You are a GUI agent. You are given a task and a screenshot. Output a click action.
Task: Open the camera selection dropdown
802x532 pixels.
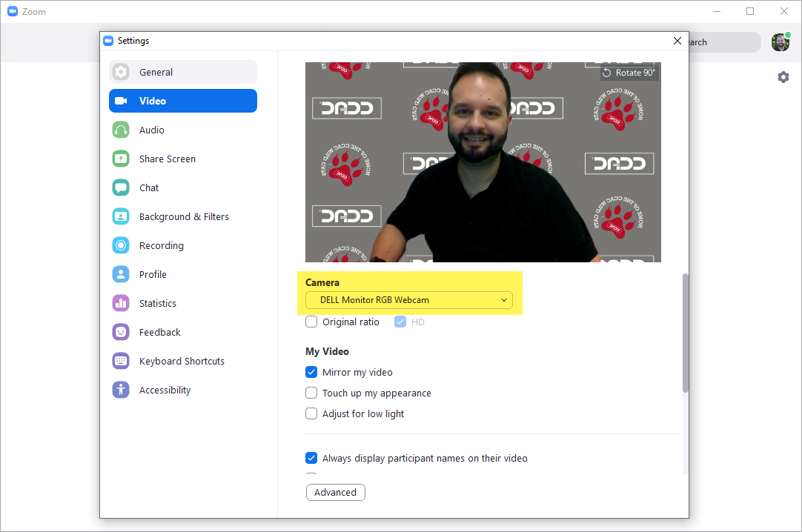tap(409, 300)
